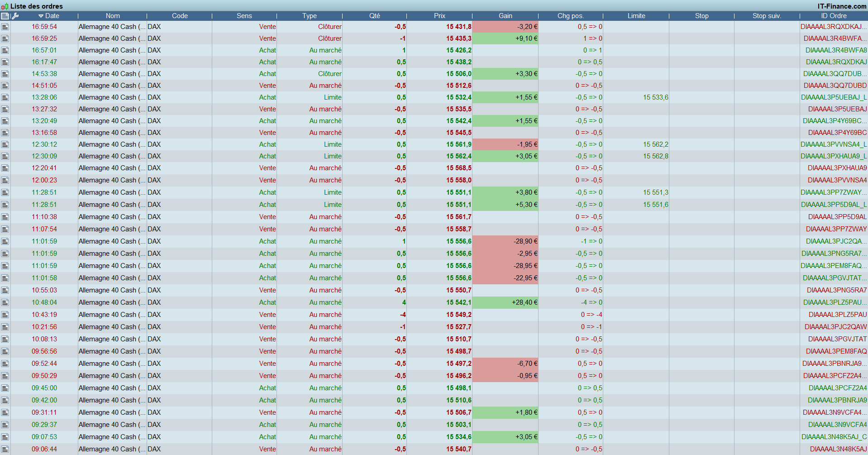Image resolution: width=868 pixels, height=455 pixels.
Task: Click the price 15 431,8
Action: [459, 27]
